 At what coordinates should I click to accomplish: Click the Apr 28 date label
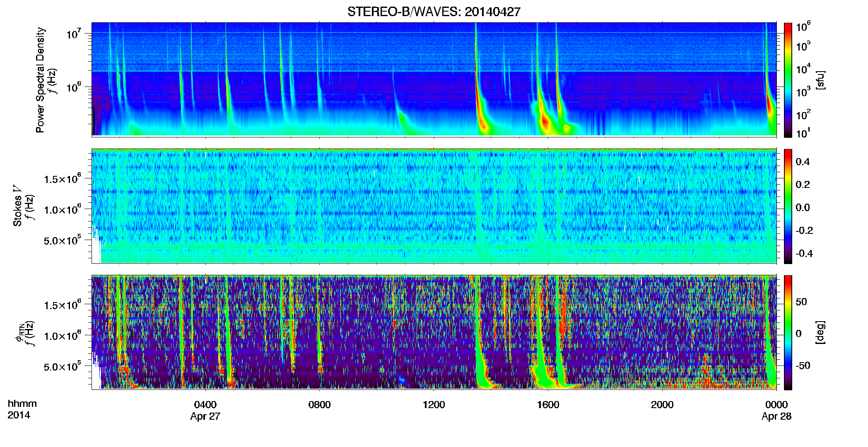click(x=776, y=416)
